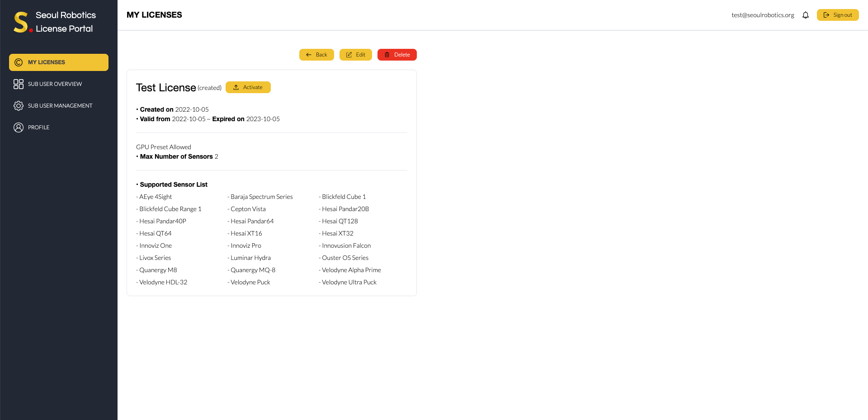Screen dimensions: 868x420
Task: Click the back arrow icon
Action: [308, 54]
